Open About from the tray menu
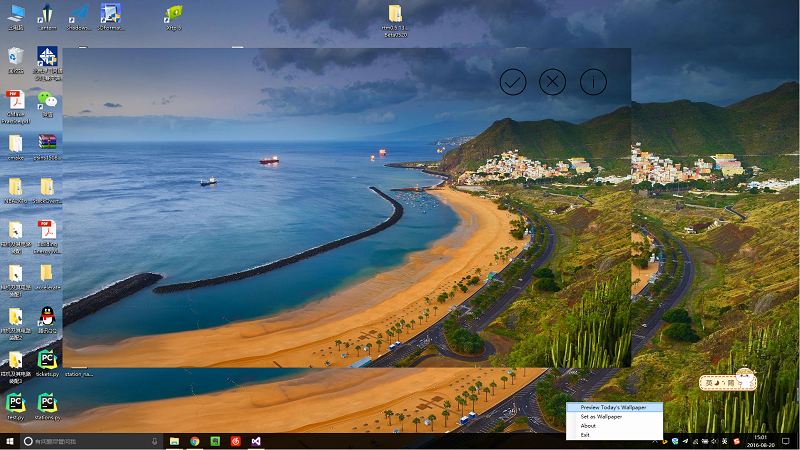Image resolution: width=800 pixels, height=450 pixels. click(x=614, y=426)
